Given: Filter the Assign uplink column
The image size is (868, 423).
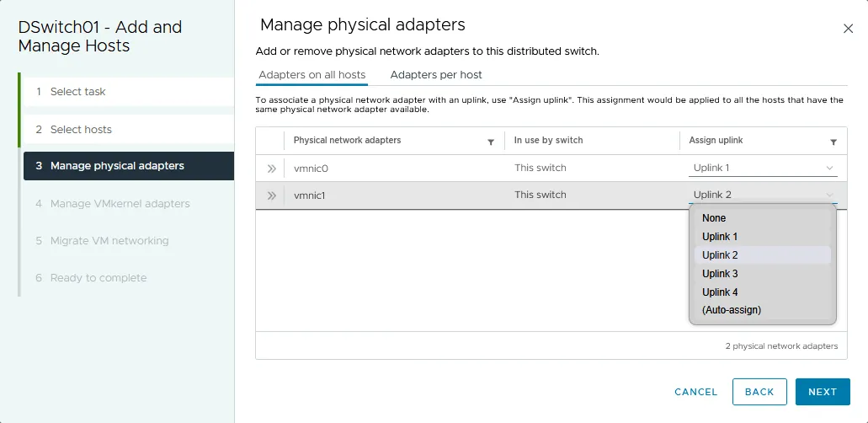Looking at the screenshot, I should point(833,142).
